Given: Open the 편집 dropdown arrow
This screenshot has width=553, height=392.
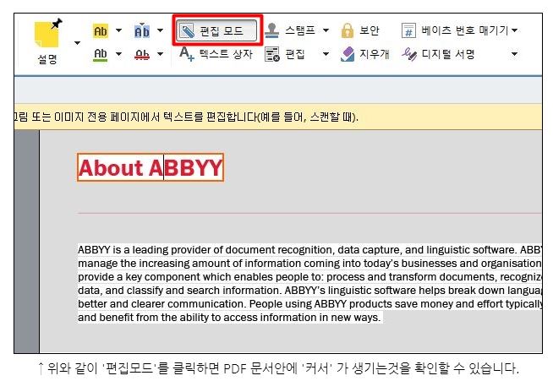Looking at the screenshot, I should 326,54.
